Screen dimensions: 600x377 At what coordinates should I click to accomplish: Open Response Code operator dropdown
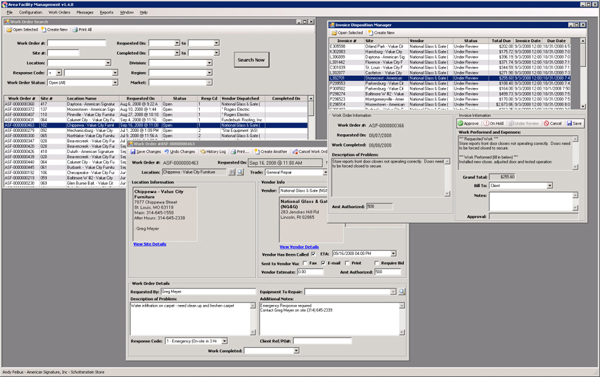coord(59,73)
